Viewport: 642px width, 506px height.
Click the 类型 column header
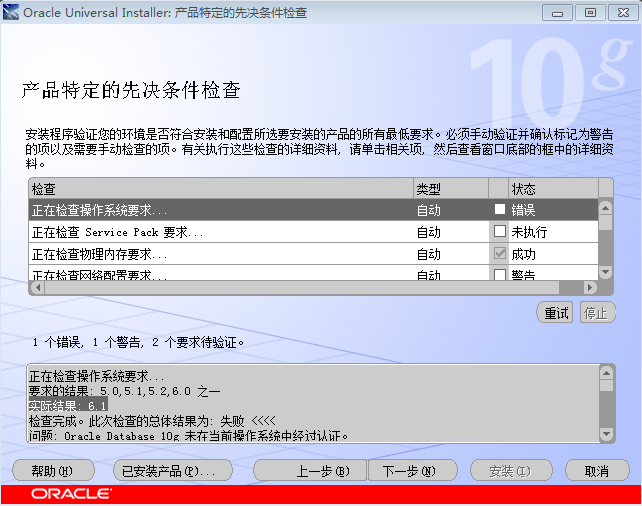451,189
